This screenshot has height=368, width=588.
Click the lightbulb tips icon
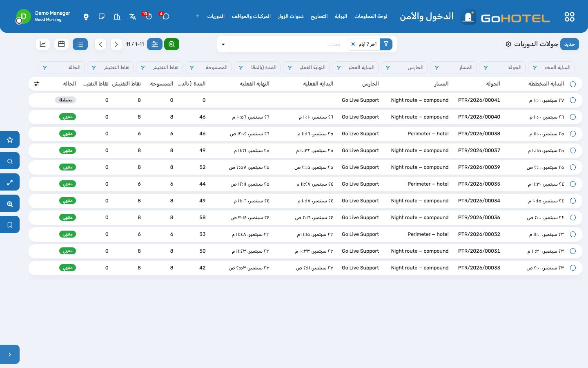tap(86, 16)
